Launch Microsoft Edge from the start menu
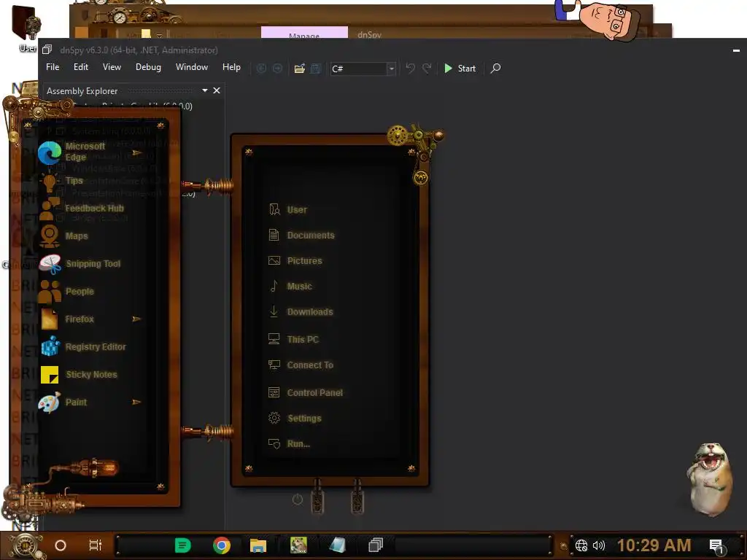 [85, 152]
